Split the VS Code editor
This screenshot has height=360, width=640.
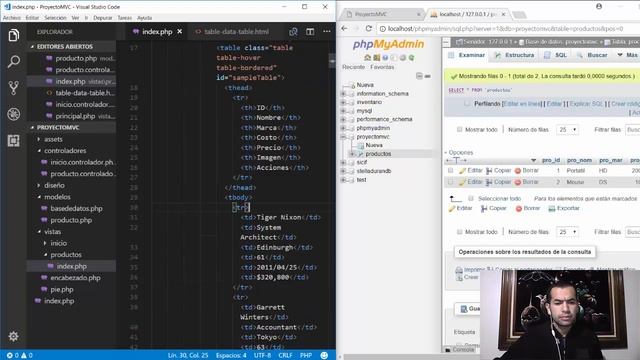(310, 32)
